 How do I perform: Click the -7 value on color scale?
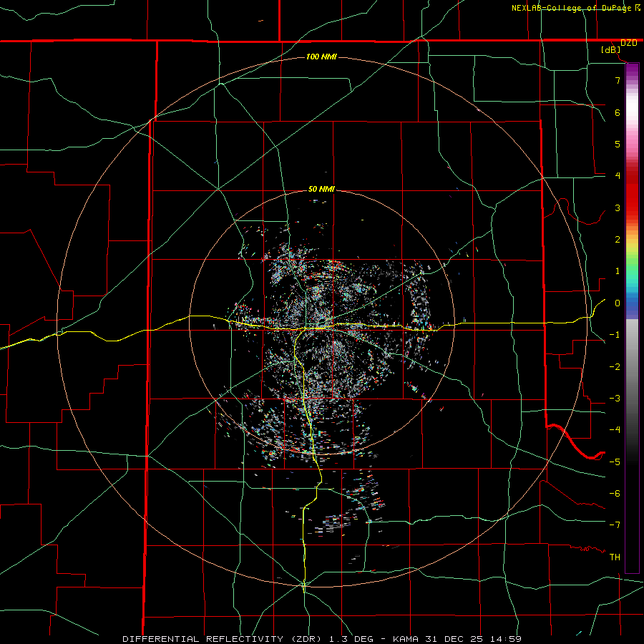point(615,525)
